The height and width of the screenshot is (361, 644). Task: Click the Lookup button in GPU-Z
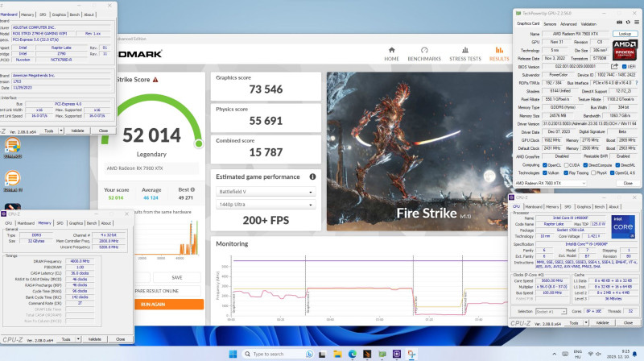[625, 34]
